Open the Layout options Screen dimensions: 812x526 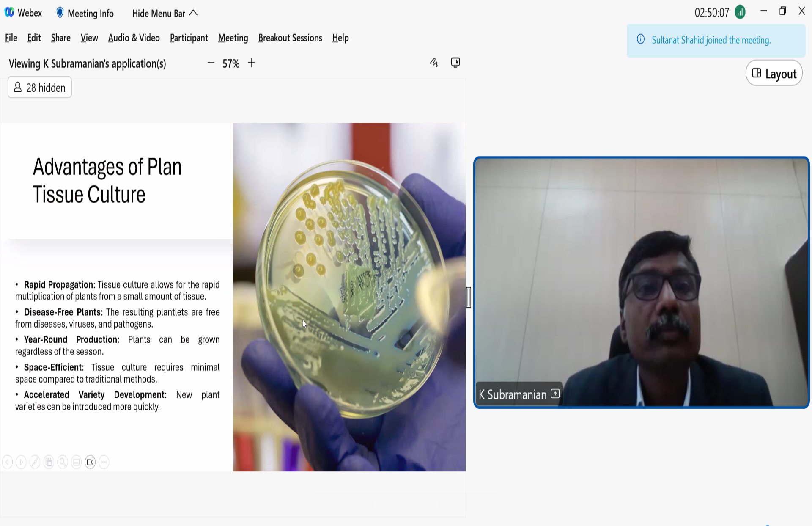[774, 74]
